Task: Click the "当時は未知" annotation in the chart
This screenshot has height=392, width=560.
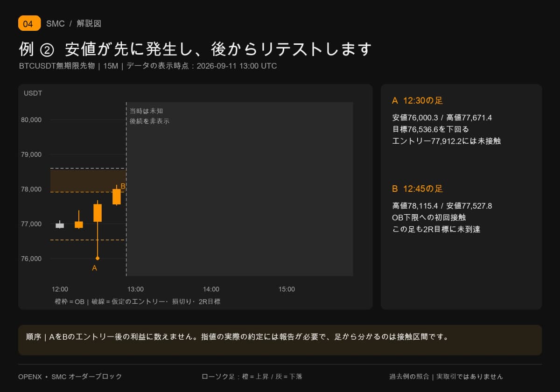Action: tap(146, 111)
